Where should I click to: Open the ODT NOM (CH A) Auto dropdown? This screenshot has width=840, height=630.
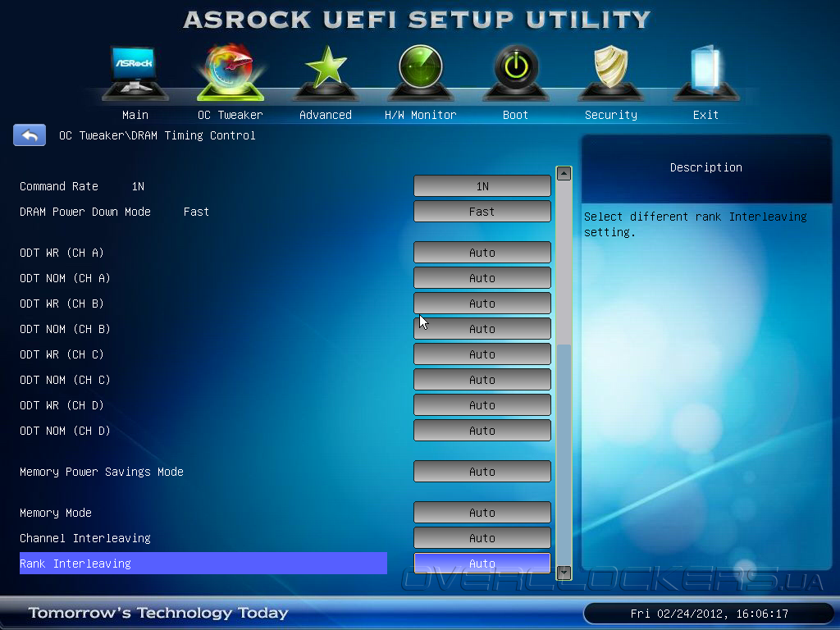(482, 278)
